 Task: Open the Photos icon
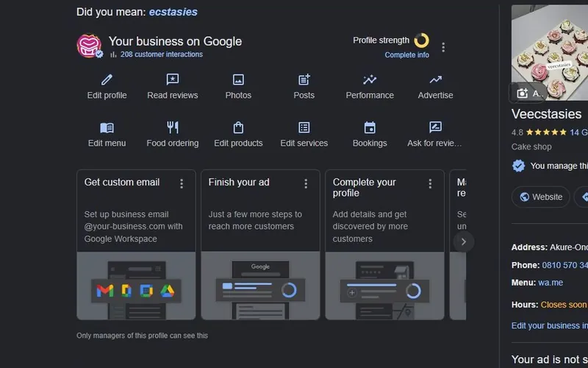pos(238,79)
